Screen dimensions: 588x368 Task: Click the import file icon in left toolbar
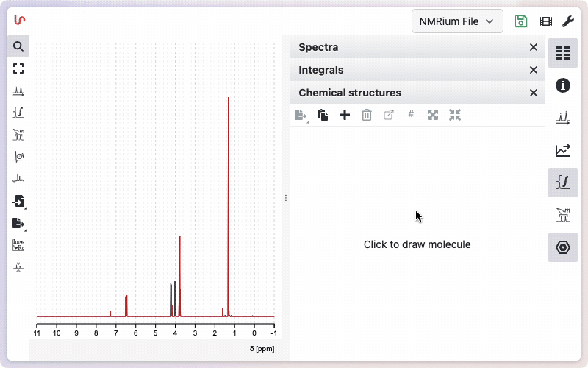(18, 201)
